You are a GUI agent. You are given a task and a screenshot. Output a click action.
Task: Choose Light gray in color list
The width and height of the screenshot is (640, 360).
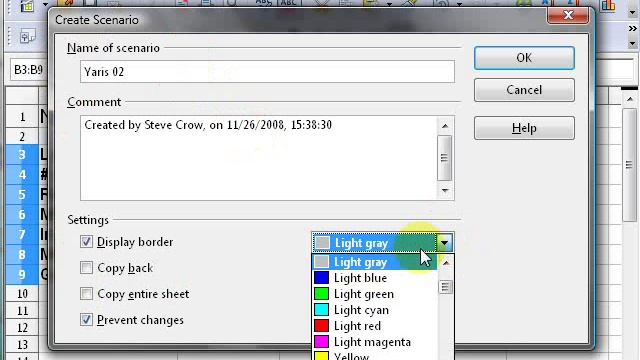click(375, 262)
